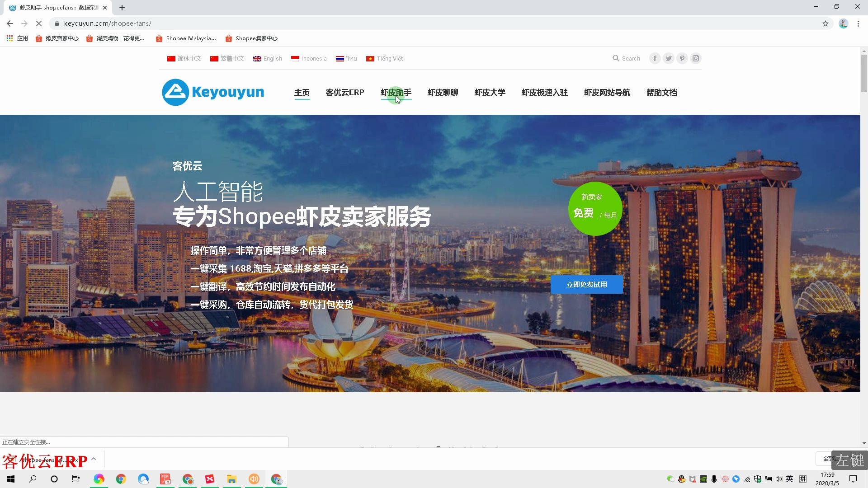Open File Explorer folder icon on taskbar

click(x=231, y=479)
